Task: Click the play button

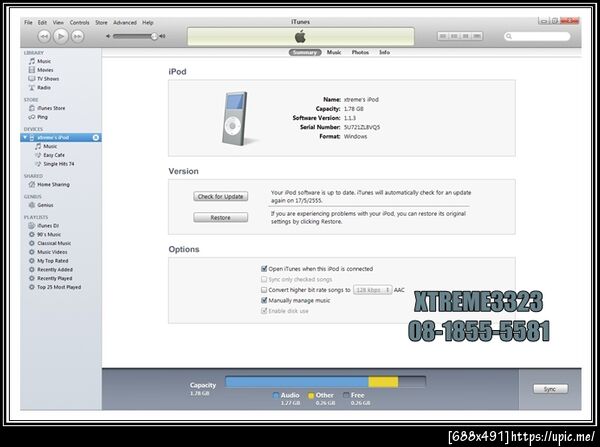Action: point(60,36)
